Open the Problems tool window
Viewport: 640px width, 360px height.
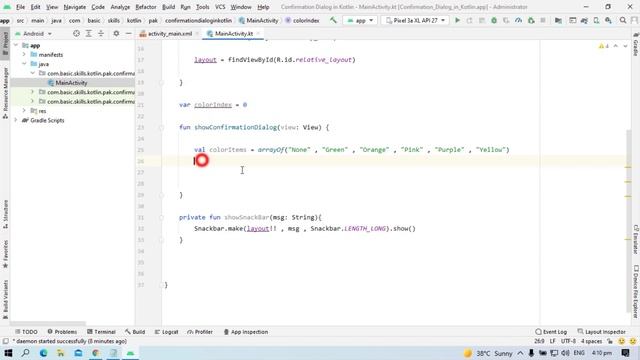[x=62, y=332]
